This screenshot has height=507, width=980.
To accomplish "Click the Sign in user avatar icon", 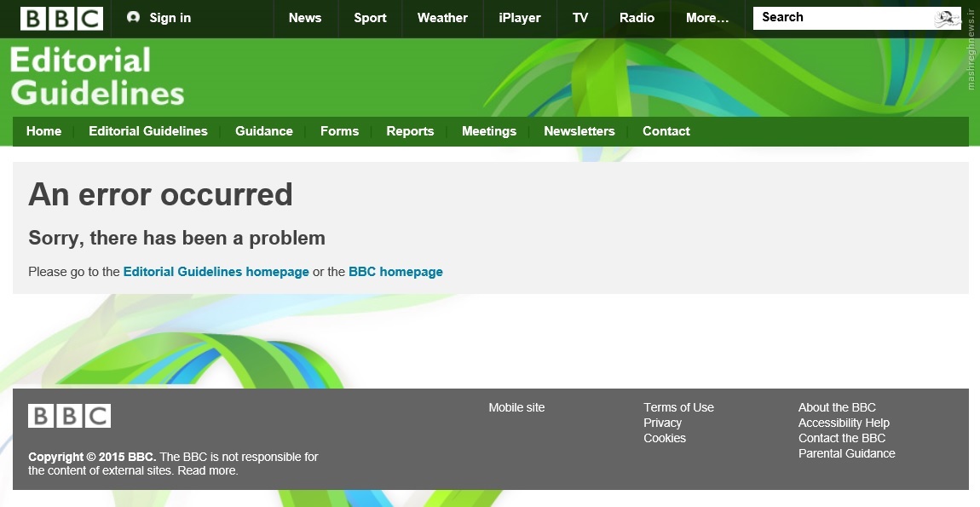I will (x=133, y=17).
